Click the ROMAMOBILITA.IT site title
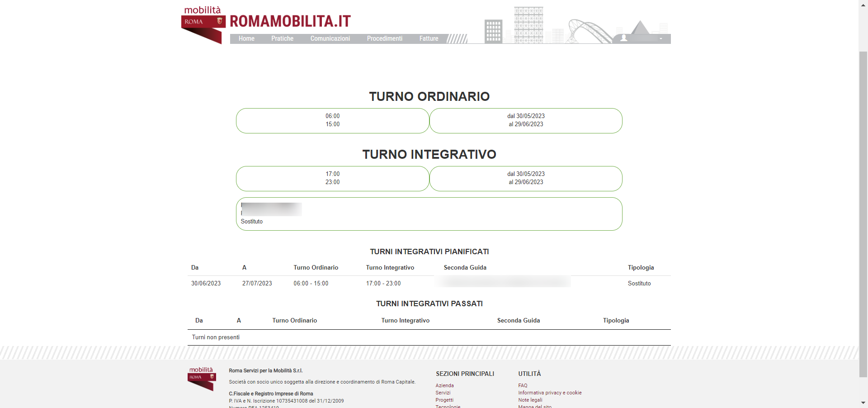Image resolution: width=868 pixels, height=408 pixels. pos(290,21)
